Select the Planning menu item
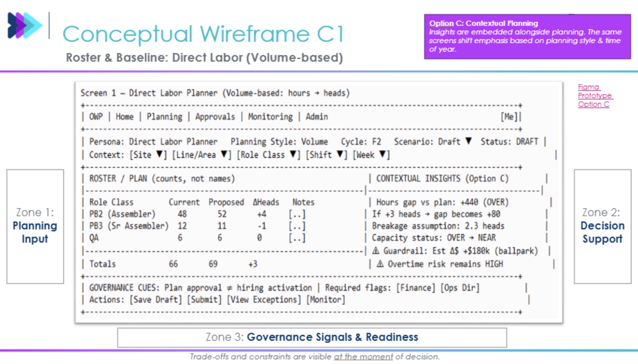 coord(165,117)
